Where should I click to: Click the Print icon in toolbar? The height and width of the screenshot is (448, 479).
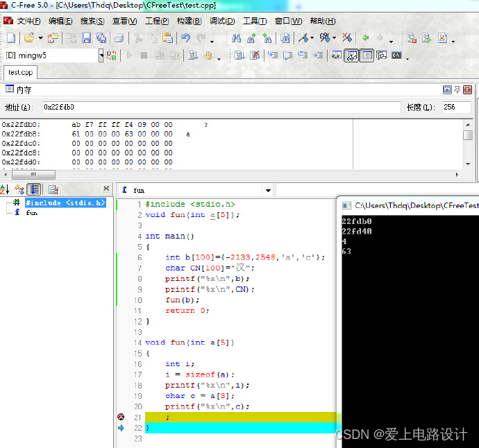coord(119,38)
